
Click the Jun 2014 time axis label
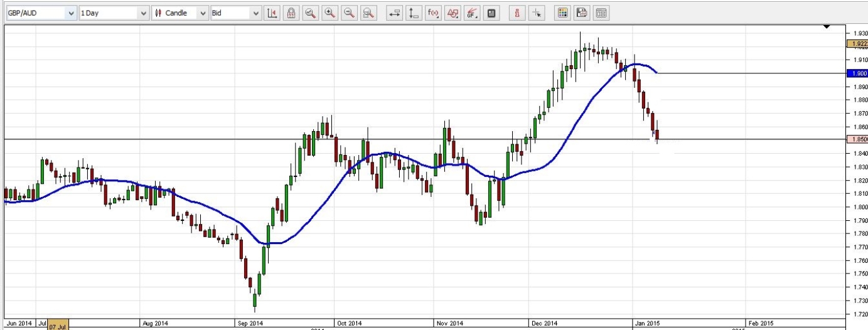[19, 324]
